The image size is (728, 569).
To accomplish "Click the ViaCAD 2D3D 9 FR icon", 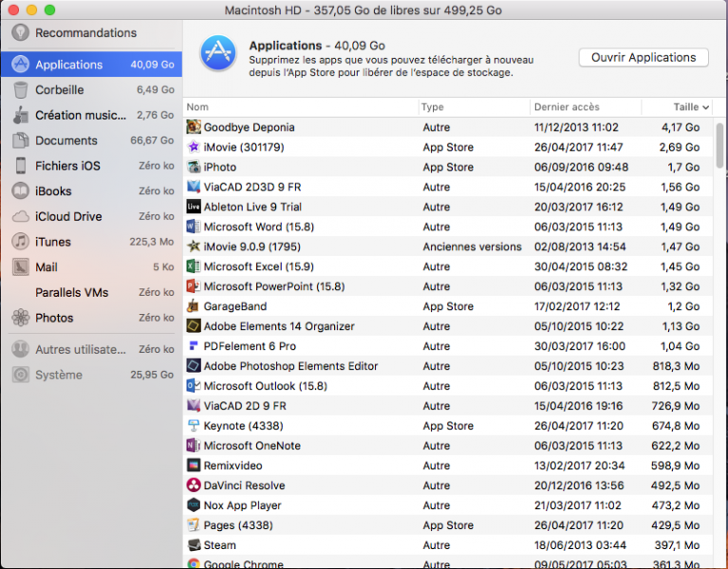I will pos(194,187).
